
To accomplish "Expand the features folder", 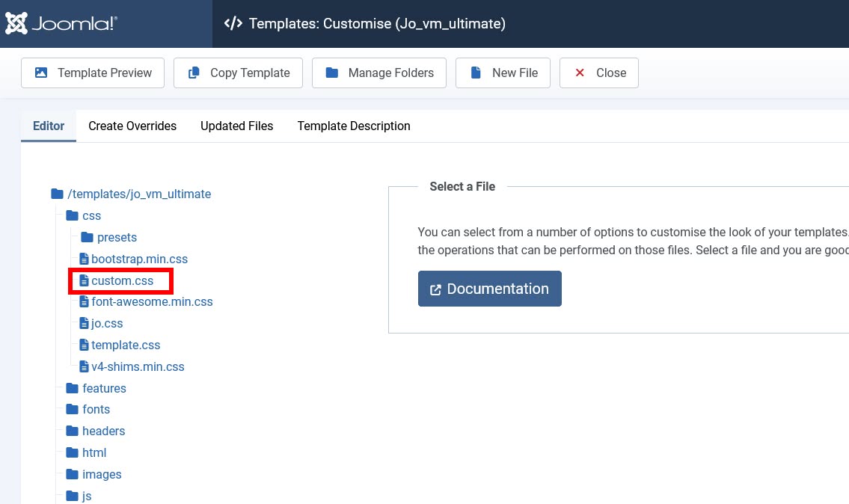I will (104, 388).
